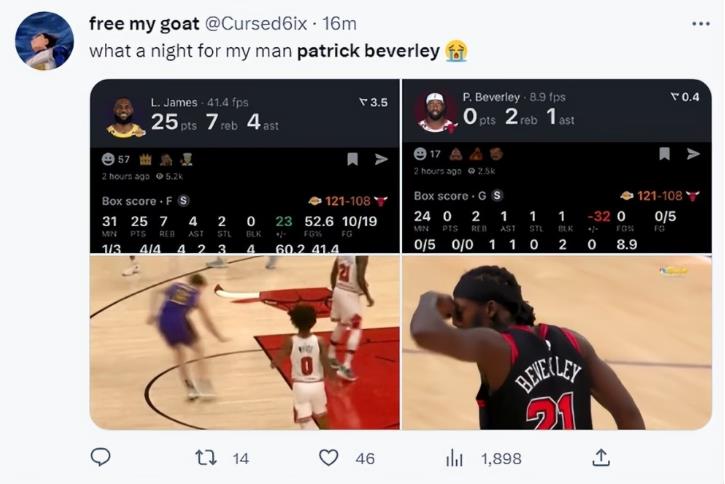
Task: Send the L. James card via arrow icon
Action: click(381, 159)
